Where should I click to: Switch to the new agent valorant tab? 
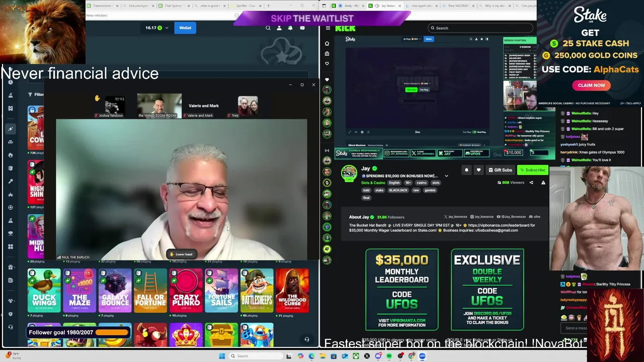tap(423, 6)
